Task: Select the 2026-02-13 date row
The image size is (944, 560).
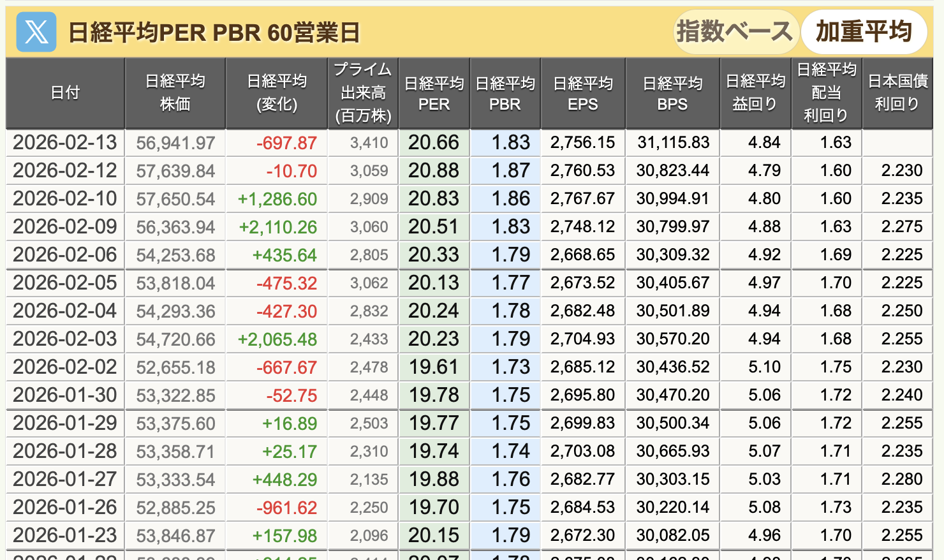Action: [65, 143]
